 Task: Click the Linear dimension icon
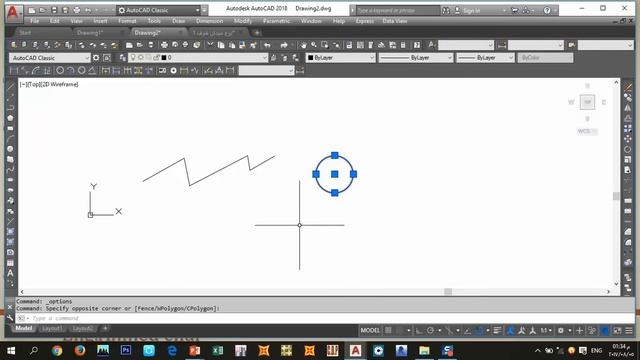pos(14,71)
